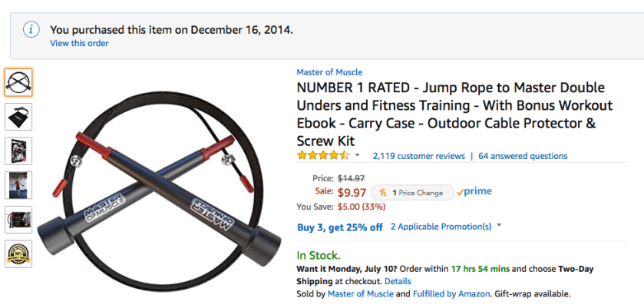Open the Master of Muscle brand link
This screenshot has width=644, height=308.
(329, 72)
